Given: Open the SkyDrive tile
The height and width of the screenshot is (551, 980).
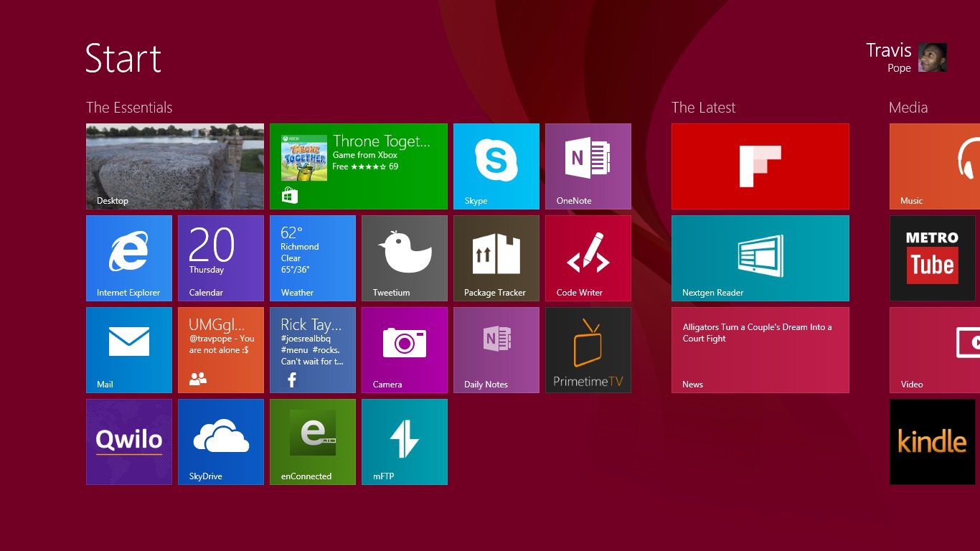Looking at the screenshot, I should pyautogui.click(x=221, y=442).
